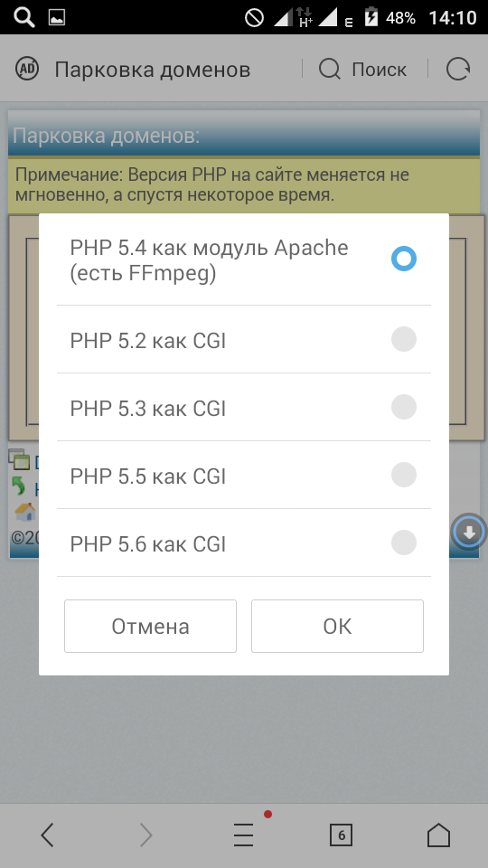Image resolution: width=488 pixels, height=868 pixels.
Task: Tap the Парковка доменов page title
Action: point(152,70)
